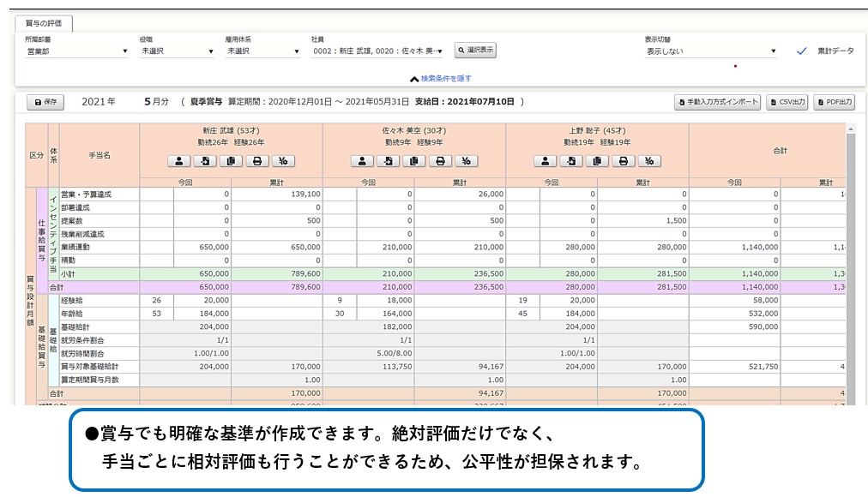The height and width of the screenshot is (497, 868).
Task: Click the 保存 save button
Action: (45, 102)
